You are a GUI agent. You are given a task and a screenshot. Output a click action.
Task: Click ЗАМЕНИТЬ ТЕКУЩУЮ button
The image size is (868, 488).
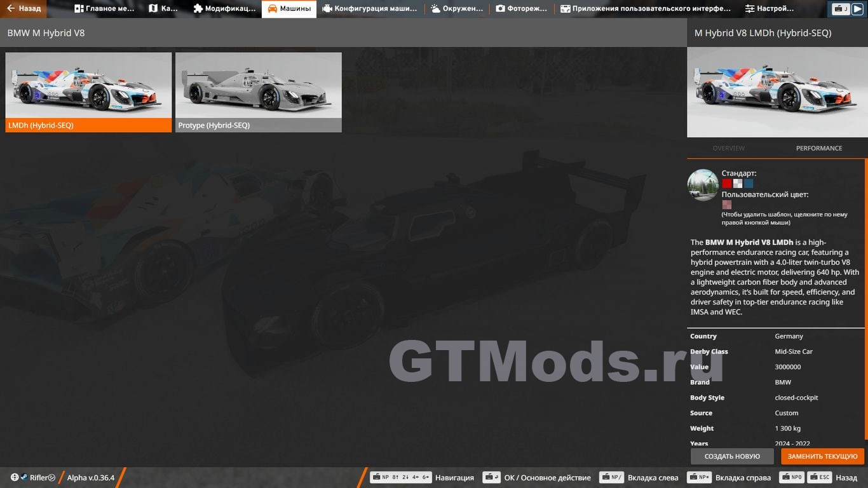822,456
